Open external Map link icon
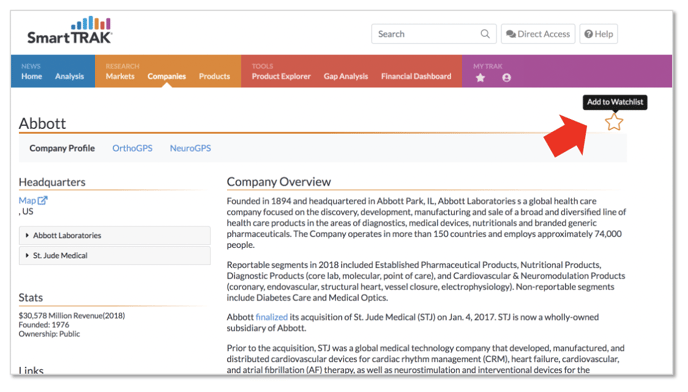This screenshot has width=688, height=392. [43, 200]
